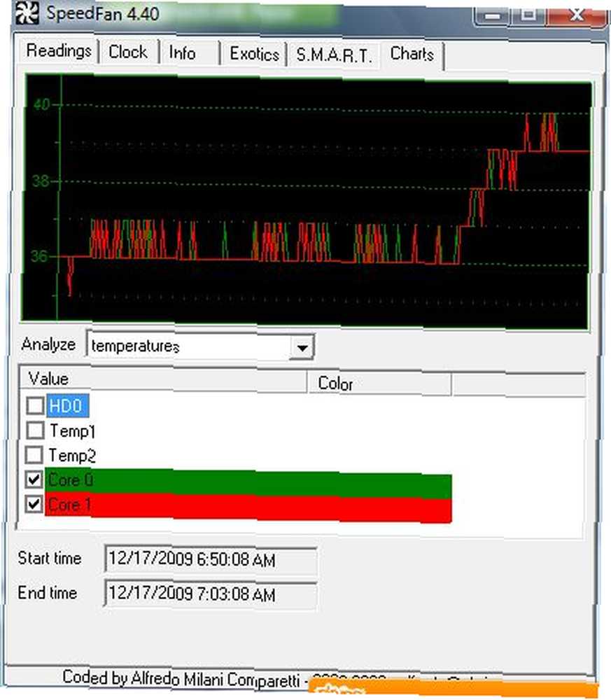
Task: Minimize the SpeedFan window
Action: (492, 15)
